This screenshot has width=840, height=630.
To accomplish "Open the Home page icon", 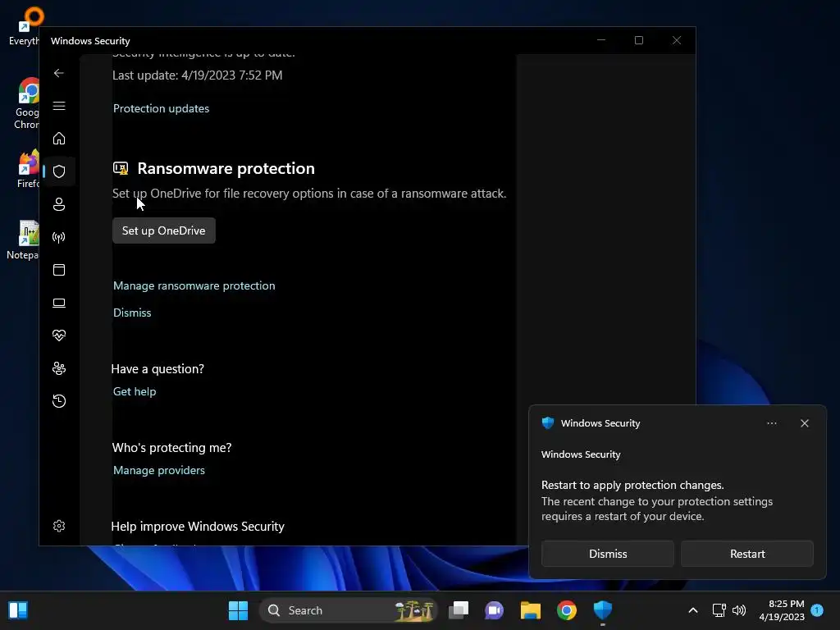I will (59, 138).
